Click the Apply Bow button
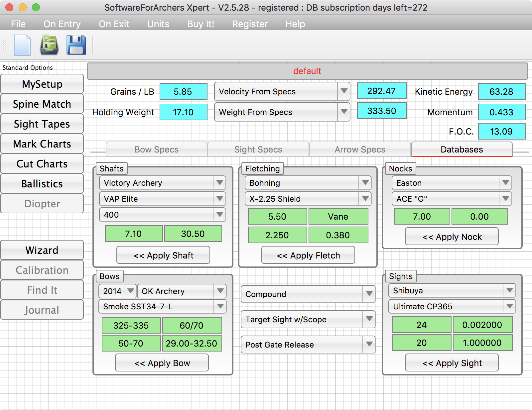Image resolution: width=532 pixels, height=410 pixels. [x=162, y=363]
